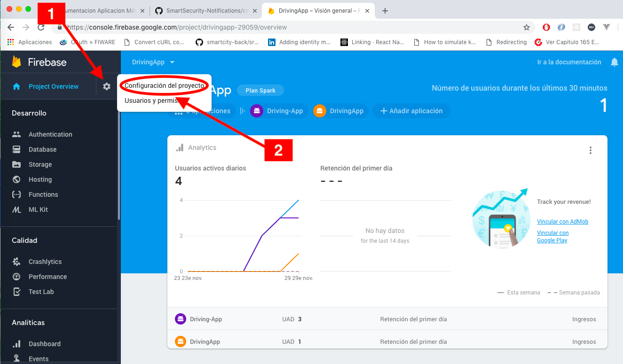Open Ir a la documentación link
Viewport: 623px width, 364px height.
pyautogui.click(x=569, y=62)
